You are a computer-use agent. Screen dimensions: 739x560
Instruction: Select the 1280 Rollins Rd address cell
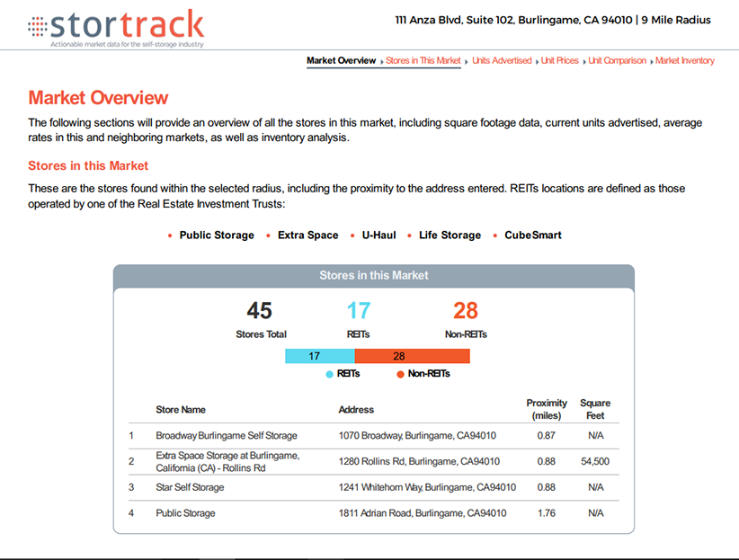pos(419,461)
